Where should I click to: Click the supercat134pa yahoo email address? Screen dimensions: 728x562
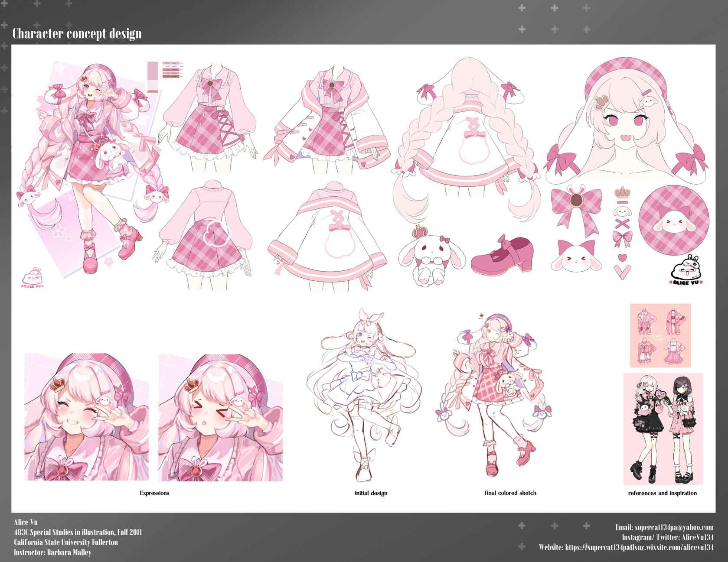click(x=664, y=527)
